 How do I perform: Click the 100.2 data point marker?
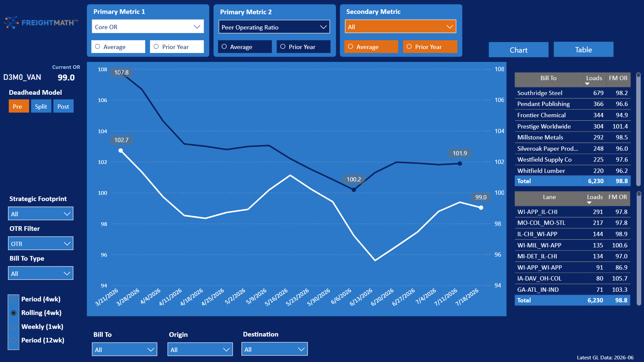coord(354,190)
